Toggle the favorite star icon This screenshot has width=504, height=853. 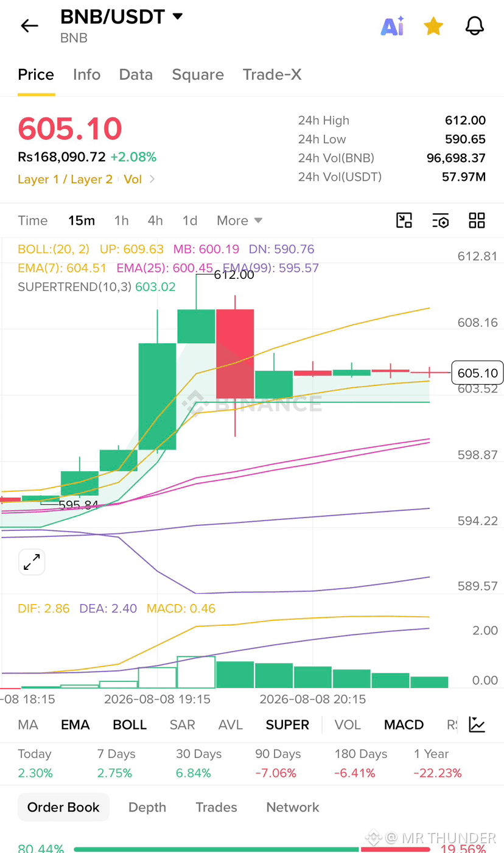pos(433,26)
